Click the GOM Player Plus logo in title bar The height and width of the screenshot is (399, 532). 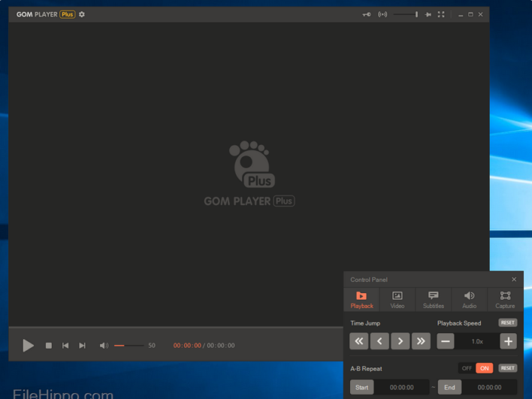pyautogui.click(x=46, y=14)
